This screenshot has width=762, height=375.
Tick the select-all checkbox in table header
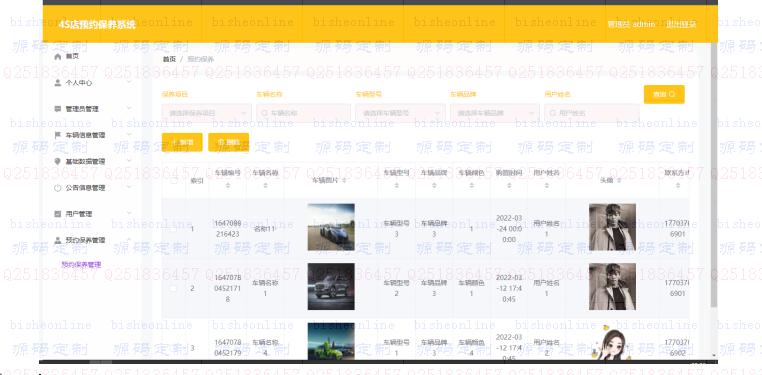[173, 180]
